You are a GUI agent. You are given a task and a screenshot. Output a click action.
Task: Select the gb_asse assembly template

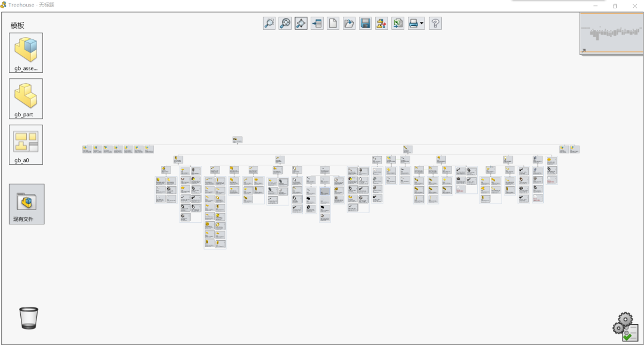tap(25, 53)
